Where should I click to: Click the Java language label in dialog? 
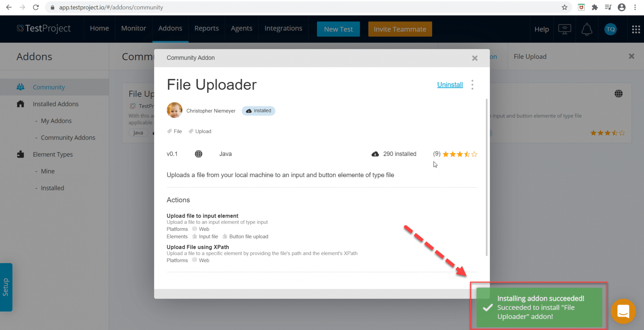pos(225,154)
